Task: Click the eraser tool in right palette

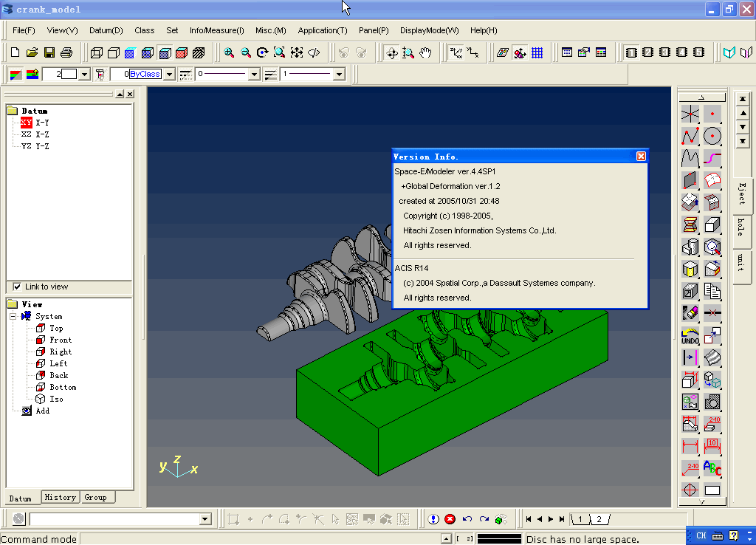Action: pos(690,313)
